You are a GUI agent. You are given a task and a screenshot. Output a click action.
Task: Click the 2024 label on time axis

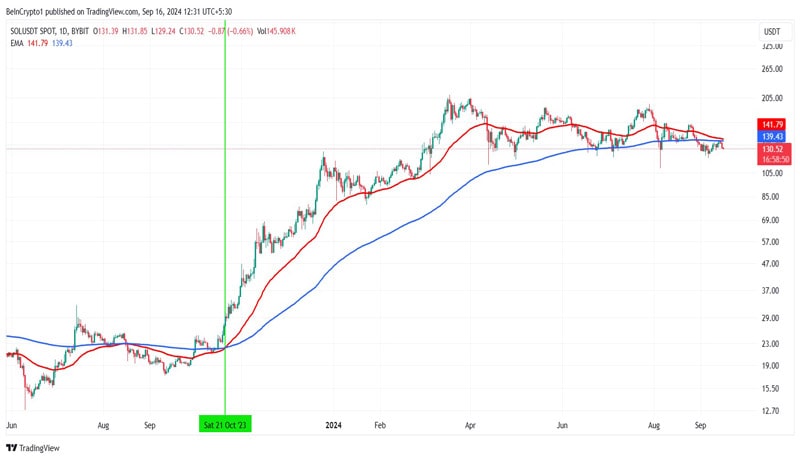coord(333,425)
